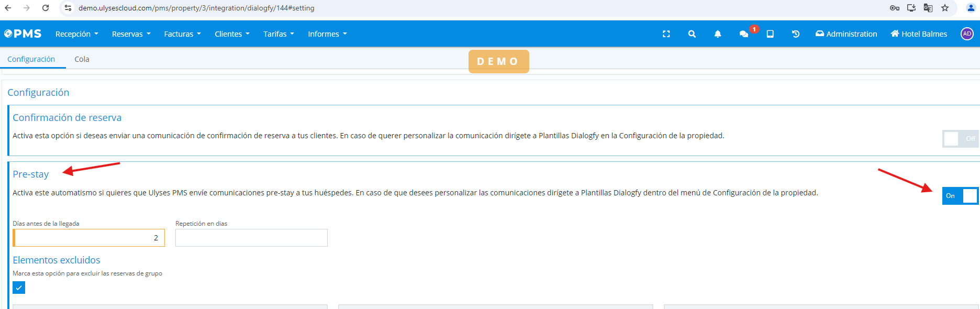The image size is (980, 309).
Task: Open the search magnifier icon
Action: pos(692,34)
